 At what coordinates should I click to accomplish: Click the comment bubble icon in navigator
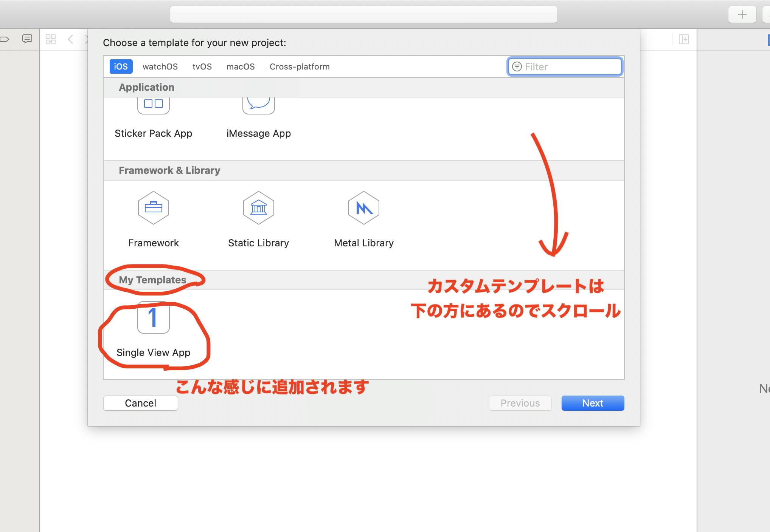tap(27, 39)
